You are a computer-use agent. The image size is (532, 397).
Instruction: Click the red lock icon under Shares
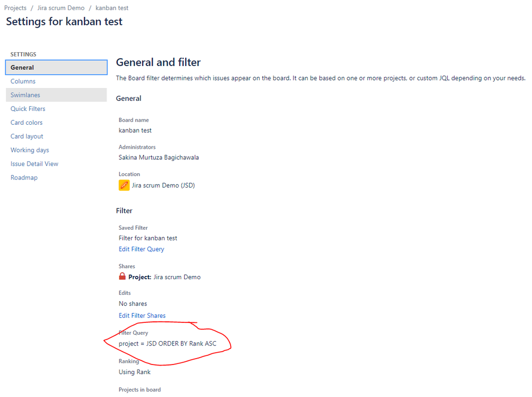122,277
